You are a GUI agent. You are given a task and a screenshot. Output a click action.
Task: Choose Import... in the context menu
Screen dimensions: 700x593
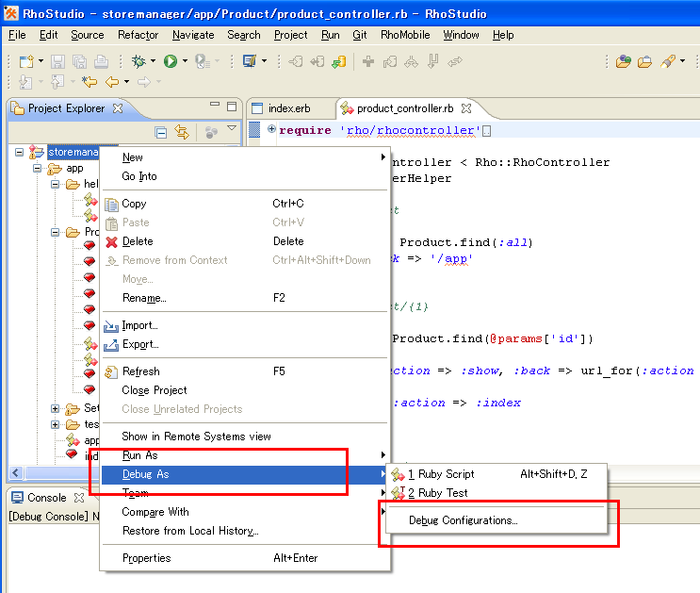click(x=244, y=325)
